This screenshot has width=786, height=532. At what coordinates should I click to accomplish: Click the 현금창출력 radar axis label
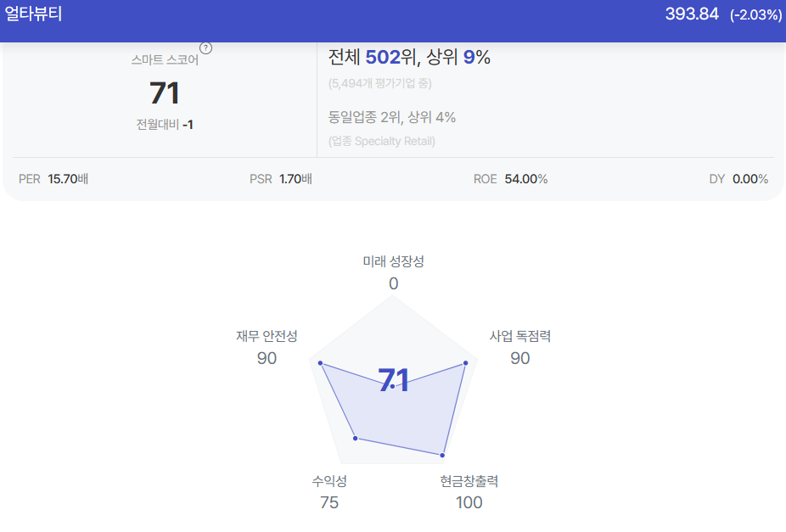tap(469, 481)
